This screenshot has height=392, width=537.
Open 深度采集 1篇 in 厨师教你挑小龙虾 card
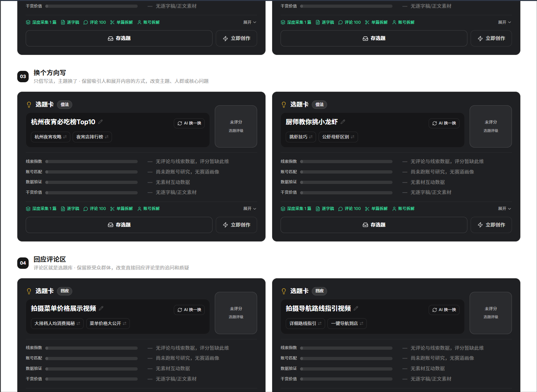[x=296, y=209]
